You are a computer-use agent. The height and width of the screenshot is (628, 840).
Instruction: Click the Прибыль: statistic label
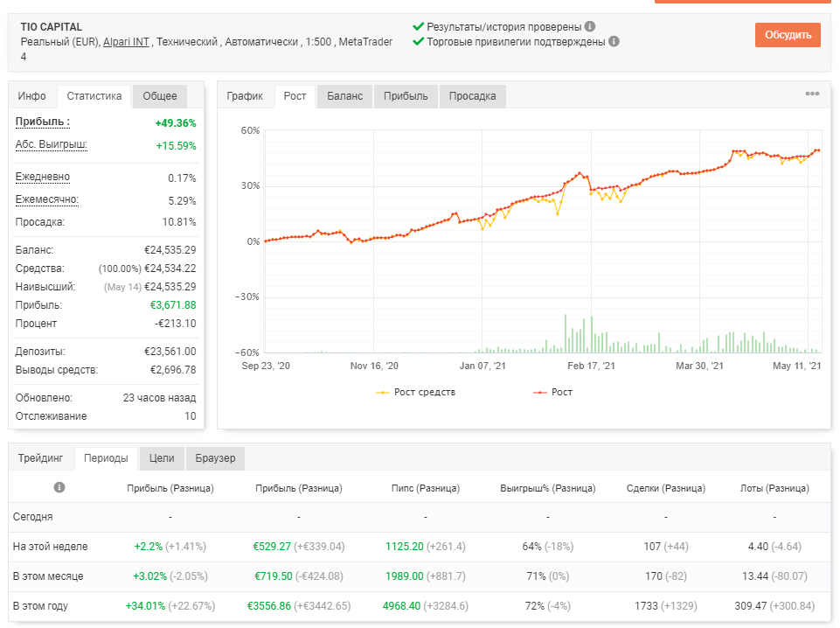pos(42,122)
